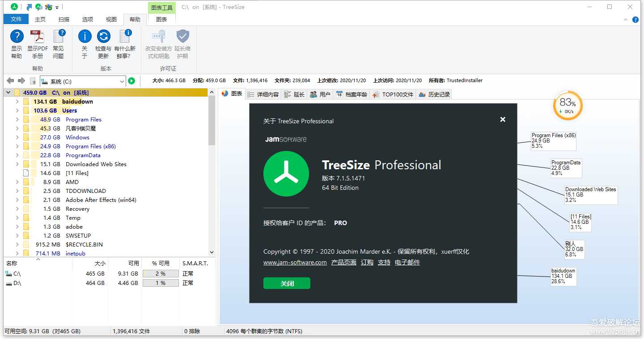Open the 档案年龄 view tab

[x=352, y=94]
